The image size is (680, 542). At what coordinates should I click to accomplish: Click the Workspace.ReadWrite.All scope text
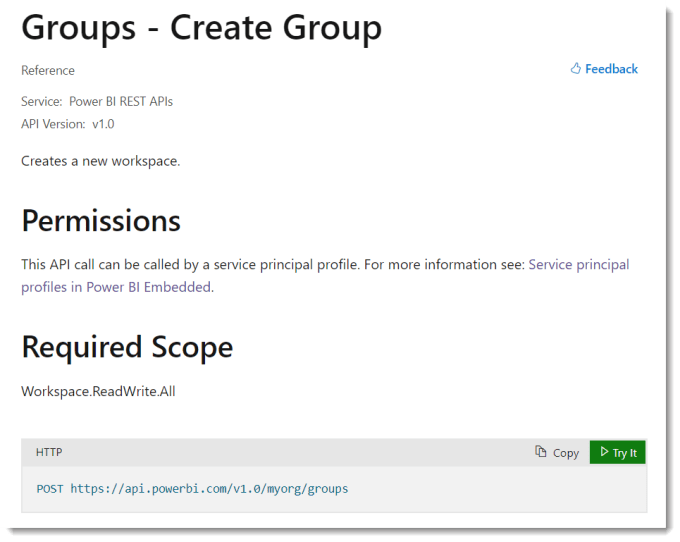point(98,392)
